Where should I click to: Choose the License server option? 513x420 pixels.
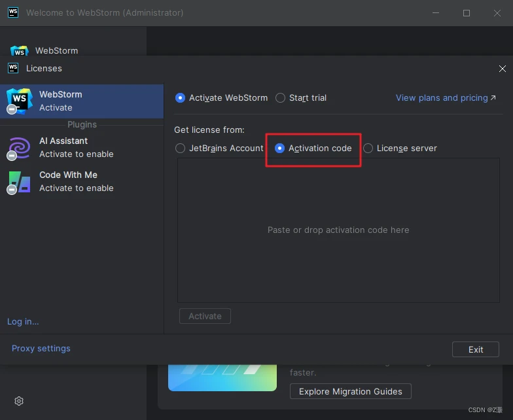[368, 149]
